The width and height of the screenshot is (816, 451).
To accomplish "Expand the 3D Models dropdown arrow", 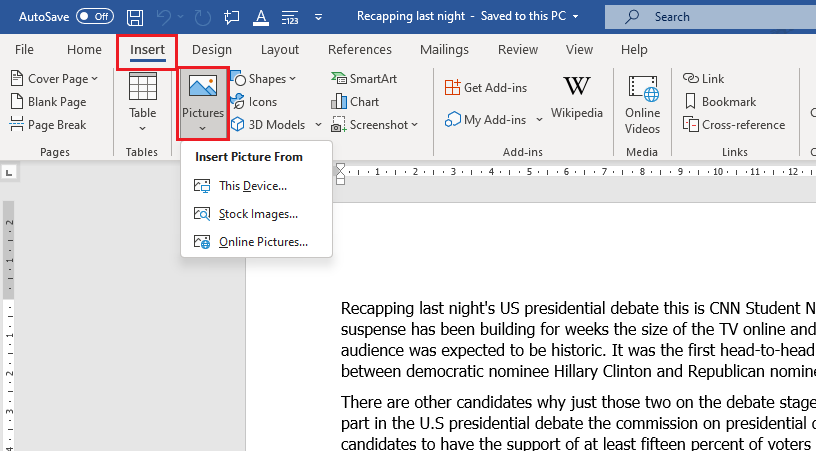I will (318, 125).
